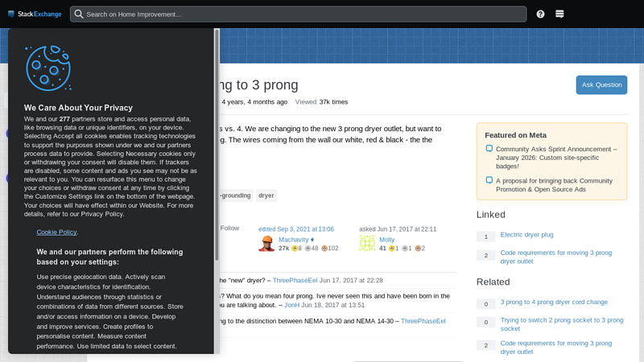Open the Electric dryer plug linked question
The width and height of the screenshot is (644, 362).
[x=526, y=235]
